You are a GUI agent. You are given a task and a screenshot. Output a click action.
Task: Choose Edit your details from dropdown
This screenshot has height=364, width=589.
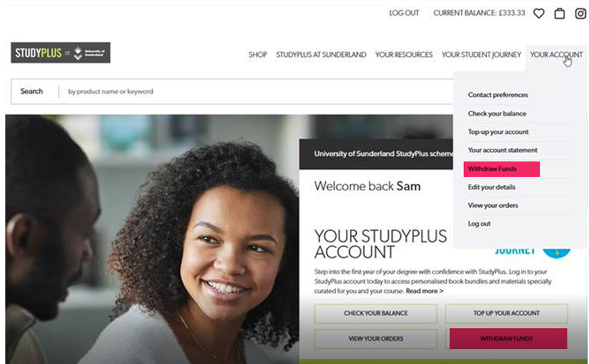[491, 187]
